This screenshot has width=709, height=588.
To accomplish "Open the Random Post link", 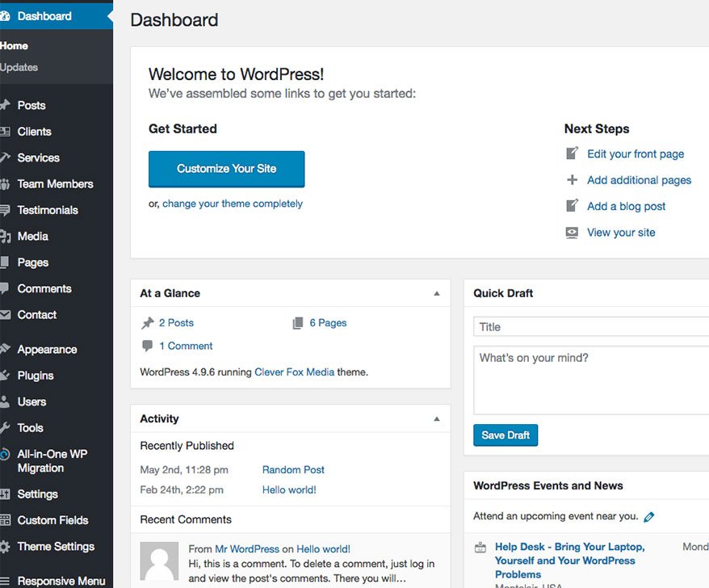I will click(293, 470).
